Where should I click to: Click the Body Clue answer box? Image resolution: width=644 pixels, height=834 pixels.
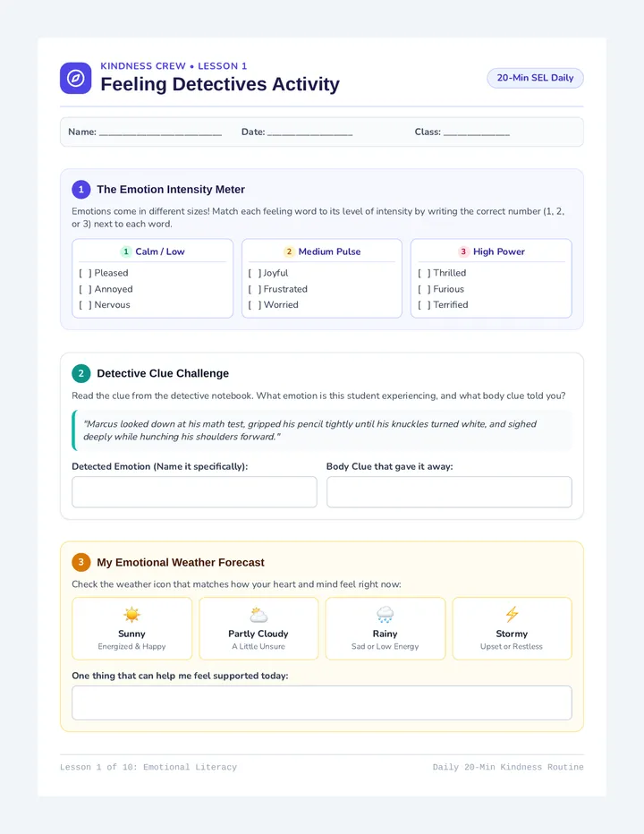[449, 492]
